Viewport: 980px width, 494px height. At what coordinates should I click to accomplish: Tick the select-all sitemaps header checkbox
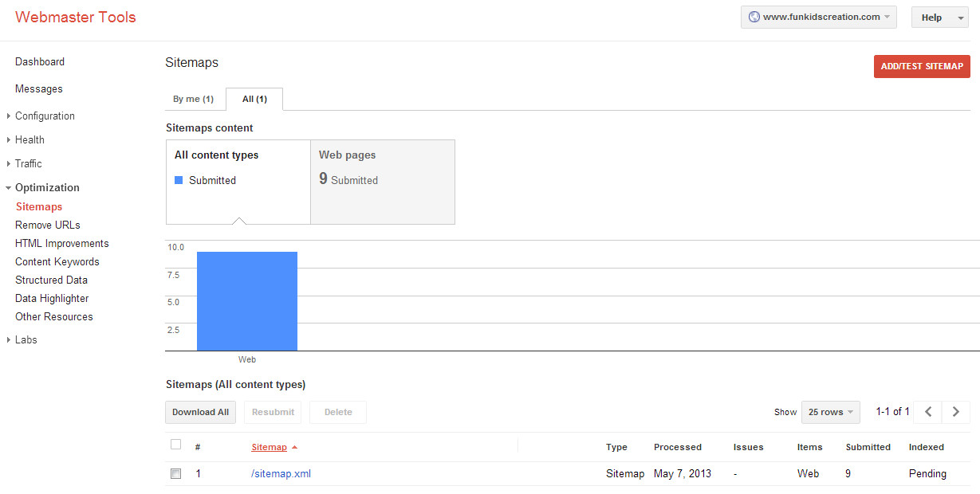coord(176,445)
